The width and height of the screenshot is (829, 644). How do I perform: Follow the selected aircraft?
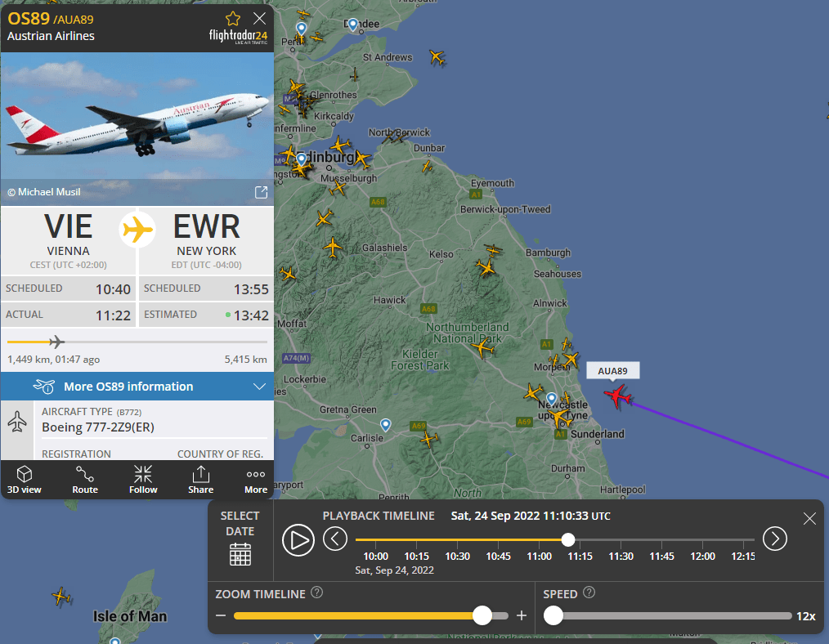pyautogui.click(x=143, y=480)
